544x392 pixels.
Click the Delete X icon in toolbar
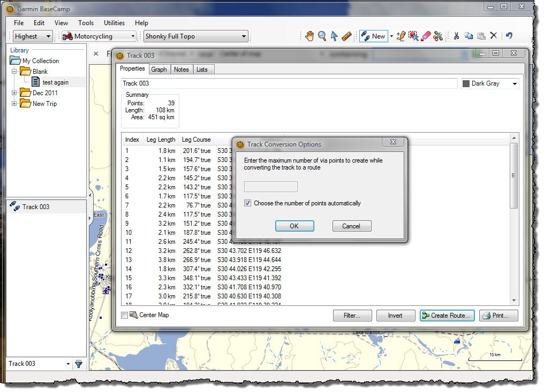coord(494,36)
